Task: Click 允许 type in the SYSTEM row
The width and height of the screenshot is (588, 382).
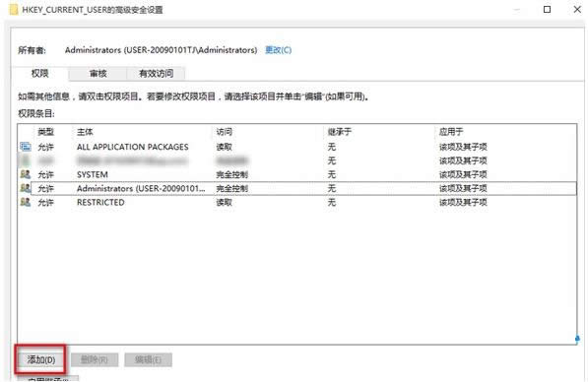Action: click(45, 174)
